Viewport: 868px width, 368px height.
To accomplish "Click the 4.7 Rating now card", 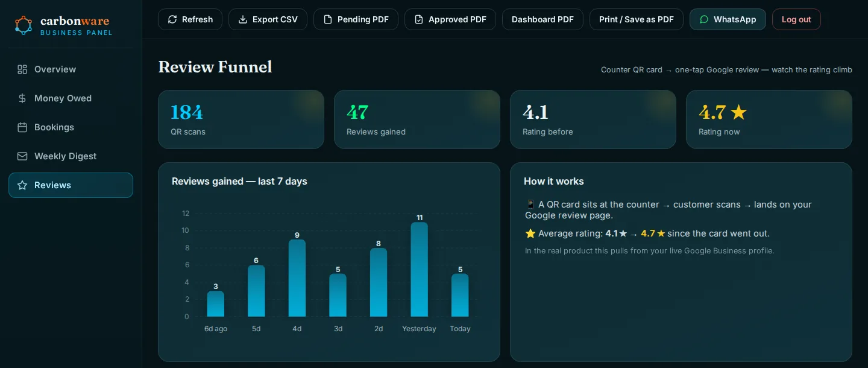I will point(769,119).
